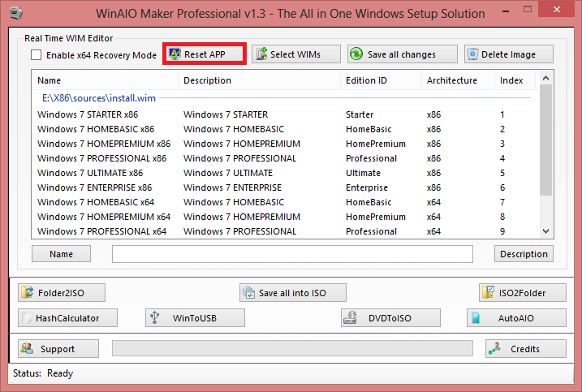Click the Description button
The width and height of the screenshot is (582, 392).
pyautogui.click(x=524, y=254)
